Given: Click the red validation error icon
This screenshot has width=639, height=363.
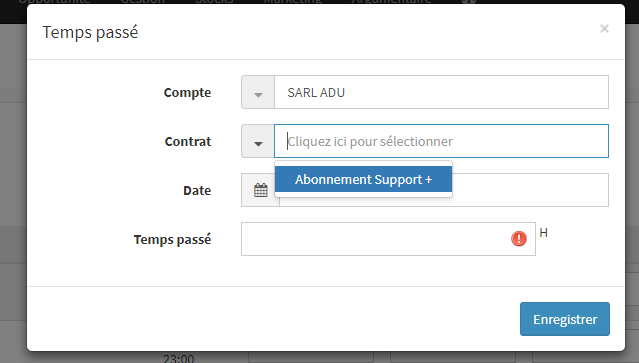Looking at the screenshot, I should pyautogui.click(x=519, y=239).
